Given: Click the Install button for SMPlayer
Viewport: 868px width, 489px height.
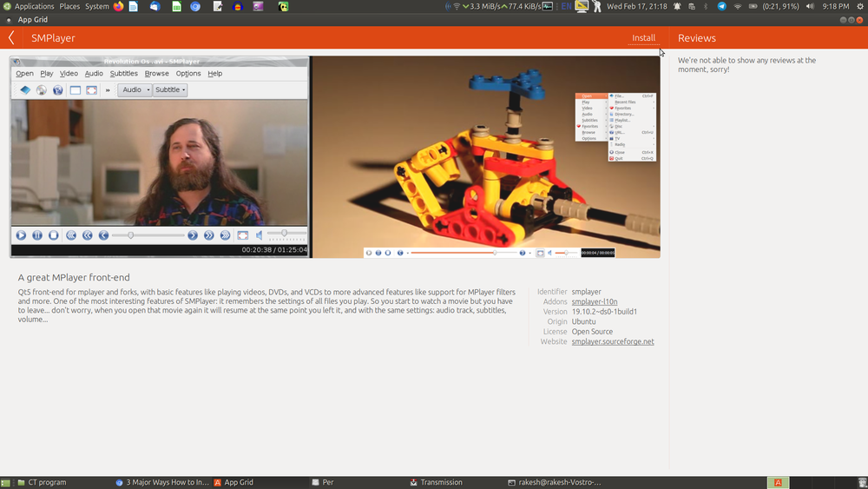Looking at the screenshot, I should click(x=643, y=37).
